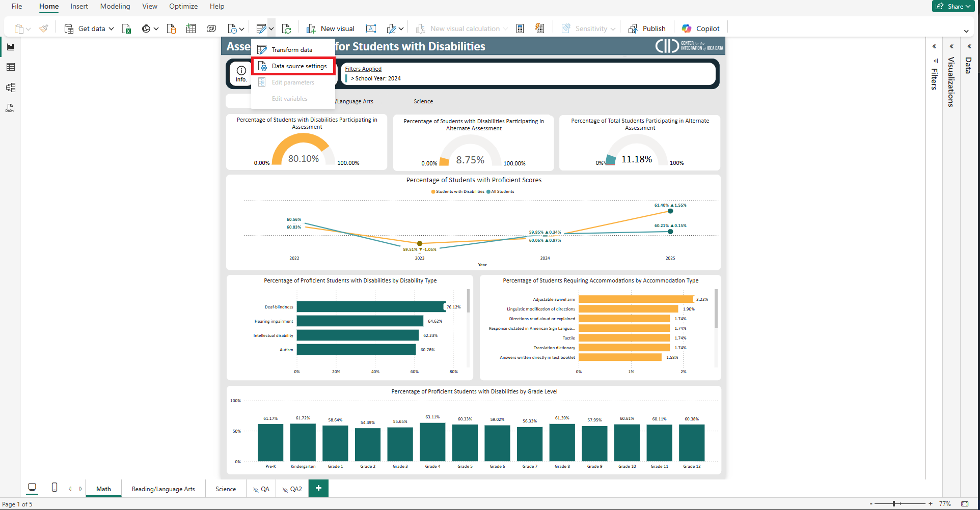Click Data source settings in dropdown
Screen dimensions: 980x510
pyautogui.click(x=298, y=66)
